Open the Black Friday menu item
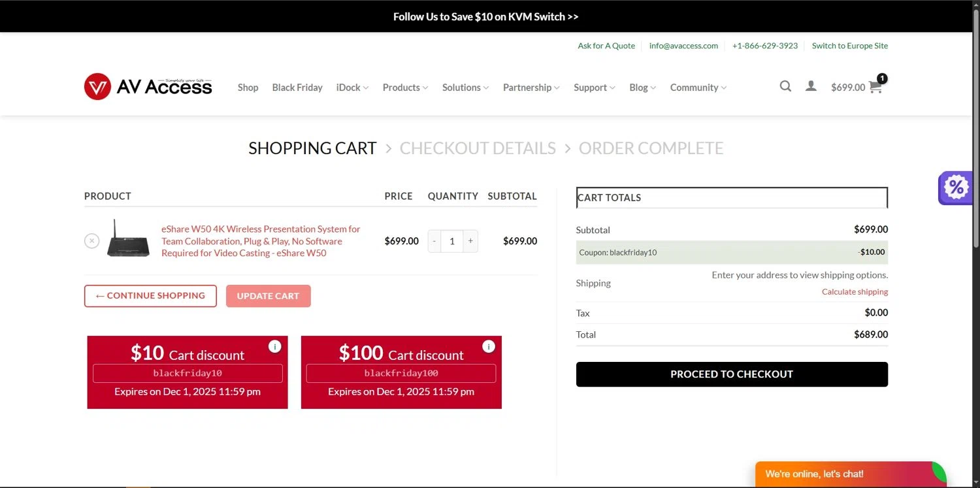The height and width of the screenshot is (488, 980). (x=297, y=88)
